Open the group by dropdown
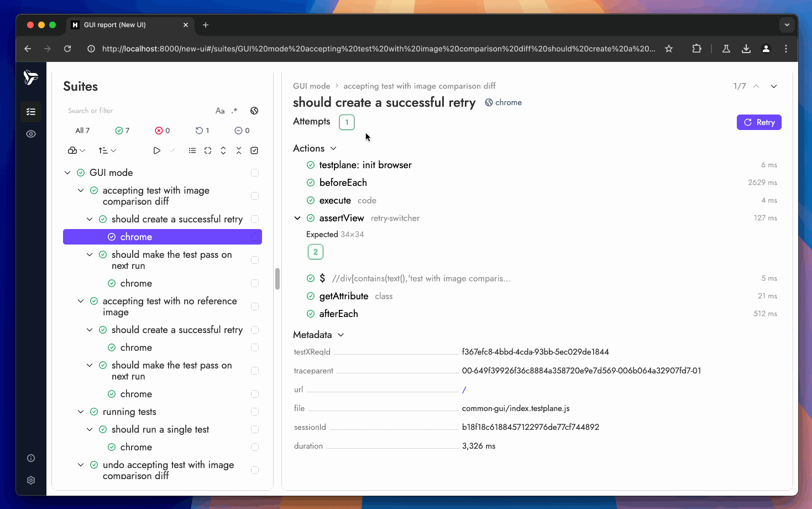This screenshot has height=509, width=812. [x=76, y=150]
